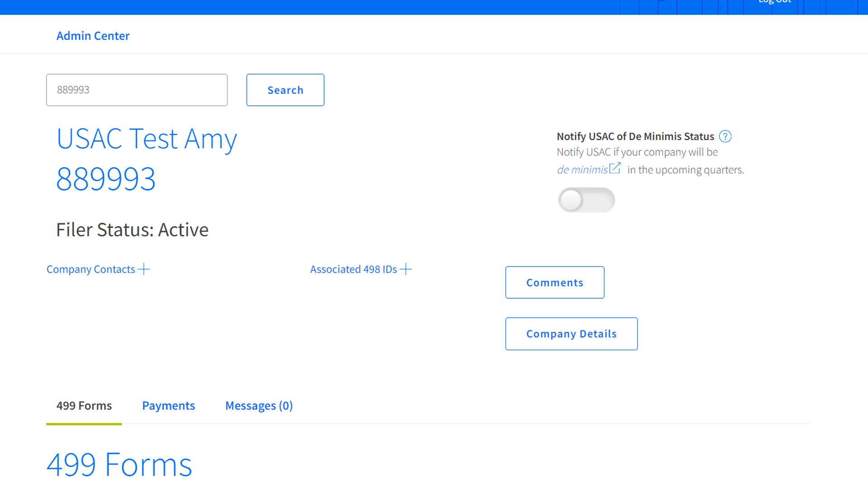Click the Notify USAC of De Minimis Status label

tap(635, 136)
